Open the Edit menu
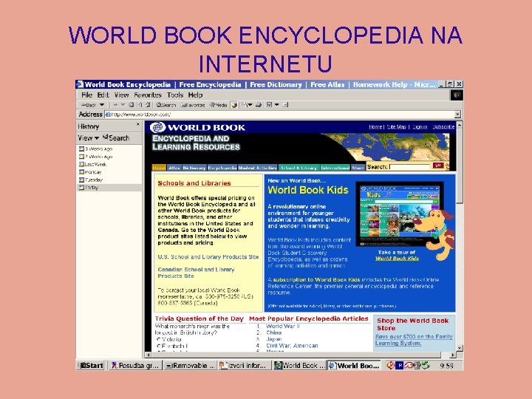 [103, 95]
